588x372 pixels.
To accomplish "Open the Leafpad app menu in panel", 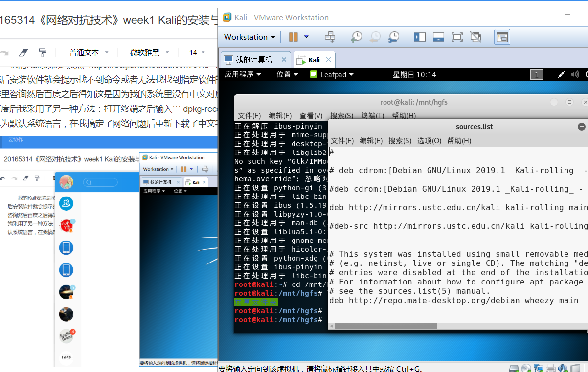I will point(332,74).
